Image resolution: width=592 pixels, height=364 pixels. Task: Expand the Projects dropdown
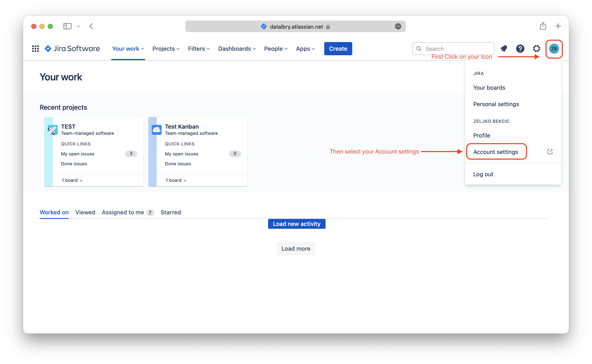point(166,49)
